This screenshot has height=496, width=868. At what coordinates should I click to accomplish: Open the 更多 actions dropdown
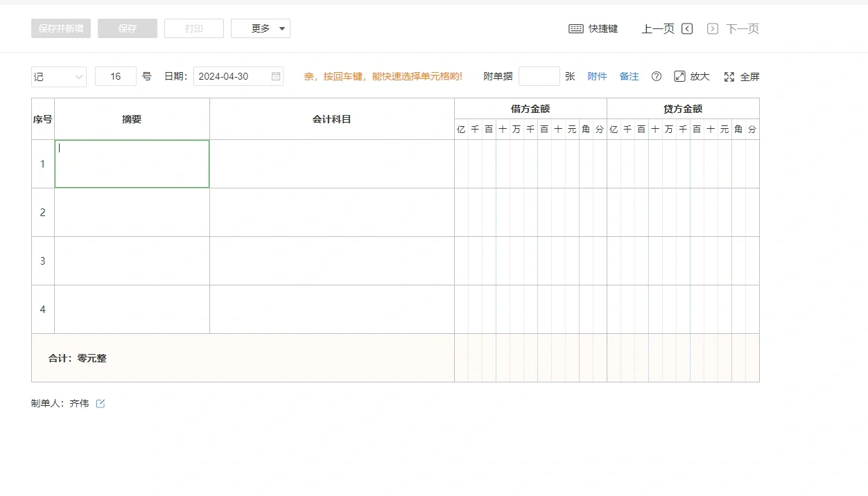pos(261,28)
